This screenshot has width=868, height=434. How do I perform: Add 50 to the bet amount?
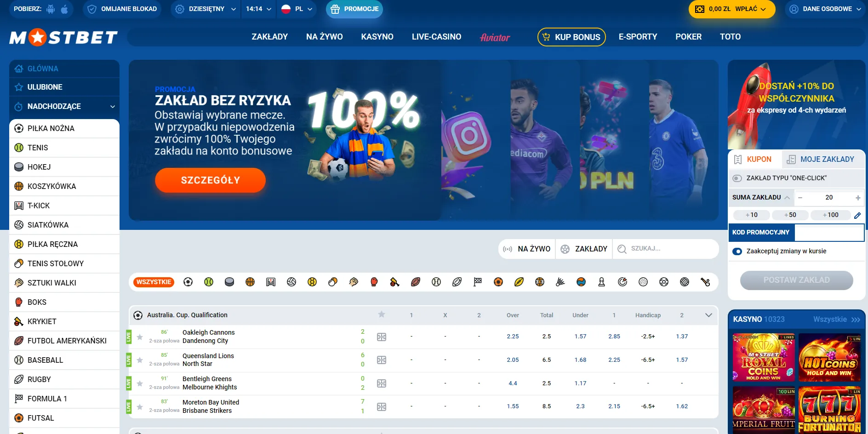coord(790,215)
